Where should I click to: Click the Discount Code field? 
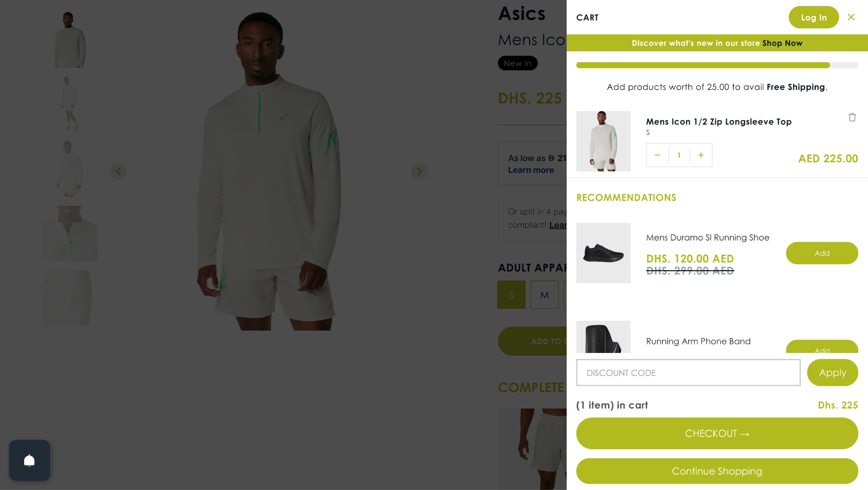click(x=688, y=373)
